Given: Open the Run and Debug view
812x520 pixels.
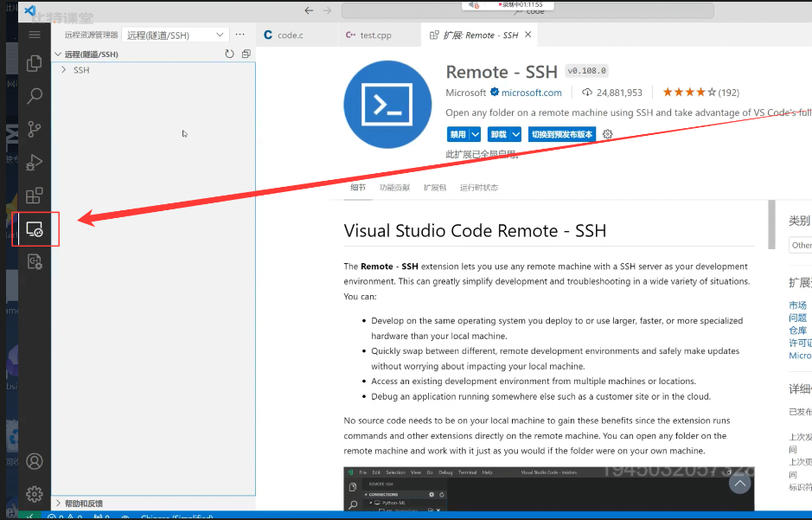Looking at the screenshot, I should coord(35,163).
